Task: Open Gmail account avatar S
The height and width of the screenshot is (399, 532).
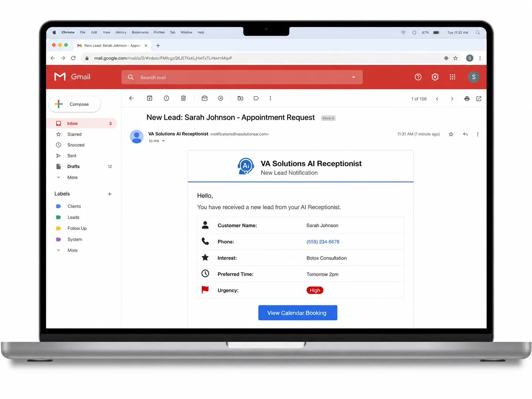Action: 474,77
